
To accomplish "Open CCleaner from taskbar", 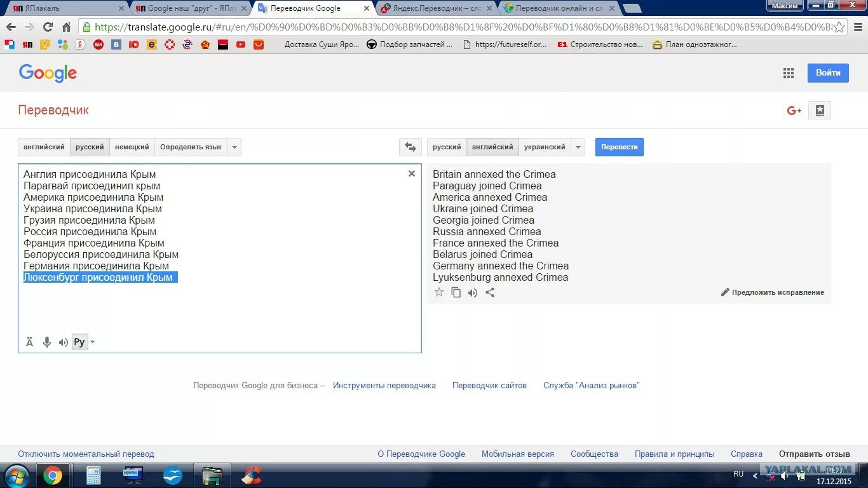I will 252,475.
